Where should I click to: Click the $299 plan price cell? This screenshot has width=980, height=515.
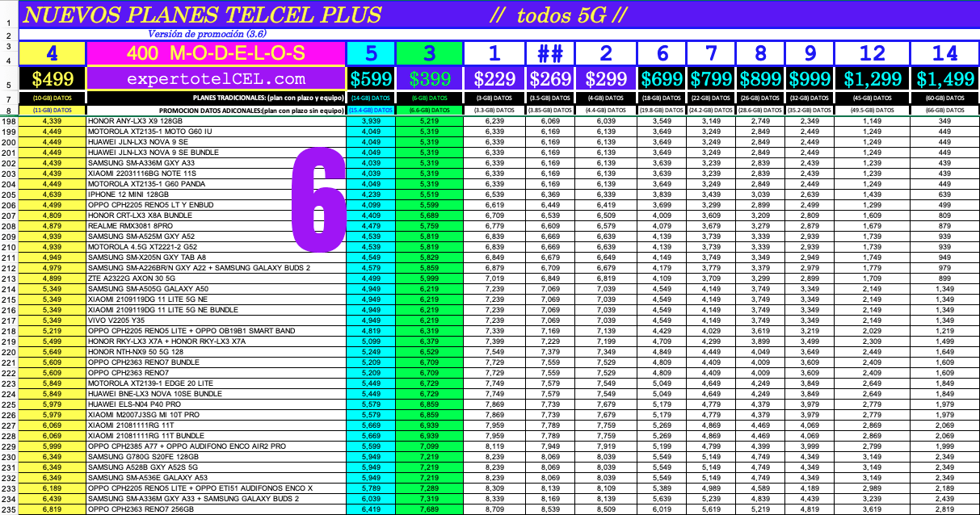(605, 79)
